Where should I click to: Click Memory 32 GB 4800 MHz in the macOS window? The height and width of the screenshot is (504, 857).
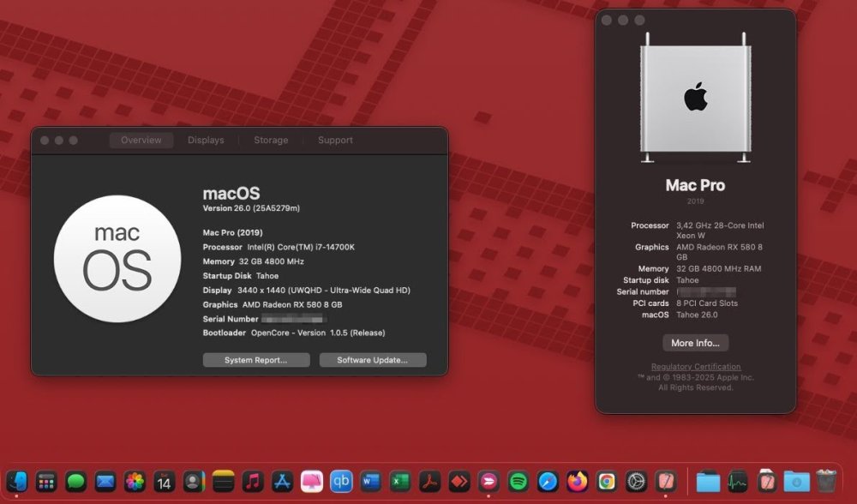(254, 261)
